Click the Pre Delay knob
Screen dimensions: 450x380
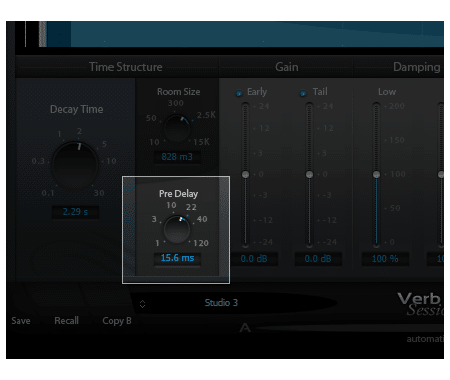coord(177,229)
